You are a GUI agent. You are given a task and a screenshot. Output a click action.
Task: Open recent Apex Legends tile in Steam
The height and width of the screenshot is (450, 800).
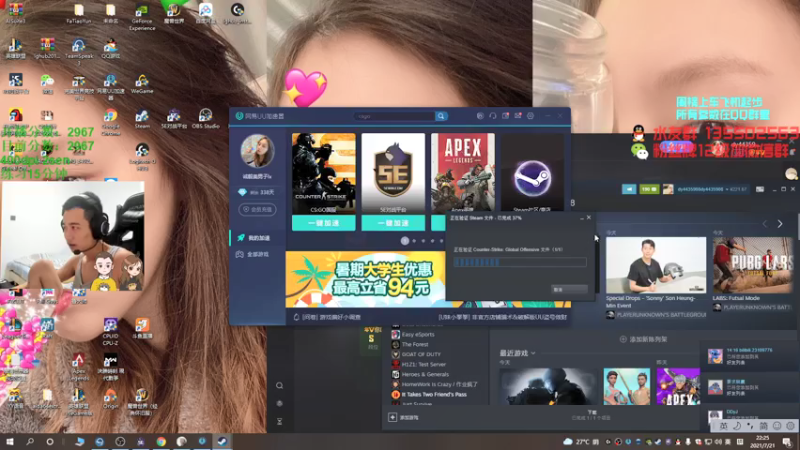678,387
